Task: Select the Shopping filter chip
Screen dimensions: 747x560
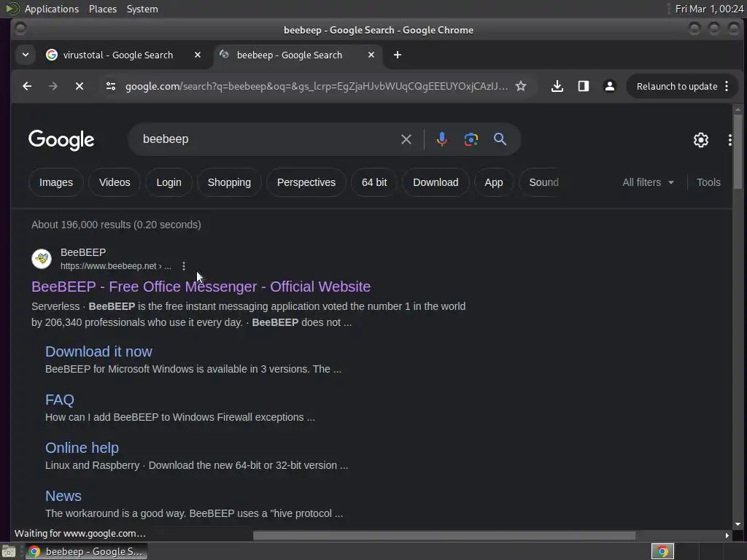Action: 229,182
